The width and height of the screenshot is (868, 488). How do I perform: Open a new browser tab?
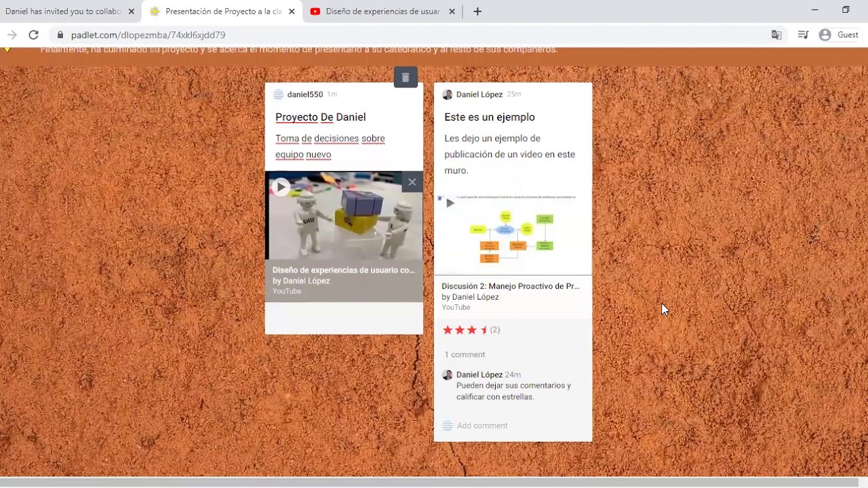click(477, 12)
